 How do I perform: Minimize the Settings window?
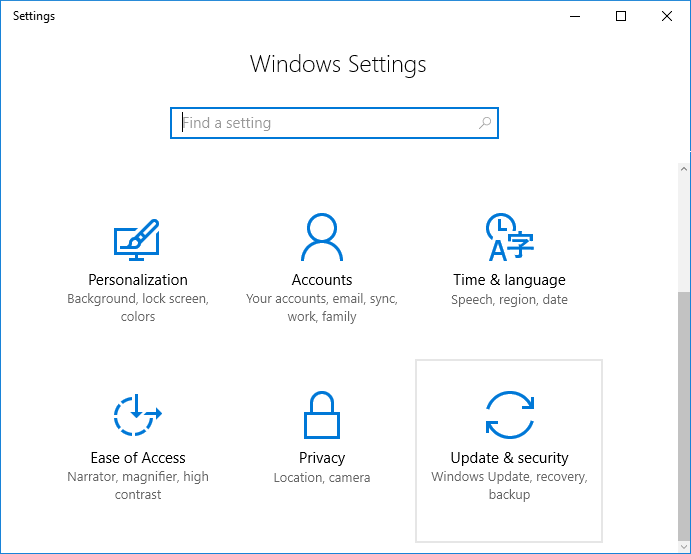pos(575,16)
